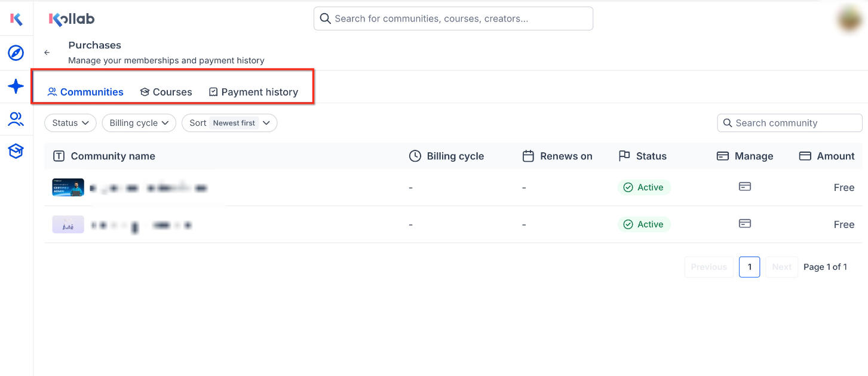This screenshot has width=868, height=376.
Task: Click the Amount column header
Action: tap(827, 156)
